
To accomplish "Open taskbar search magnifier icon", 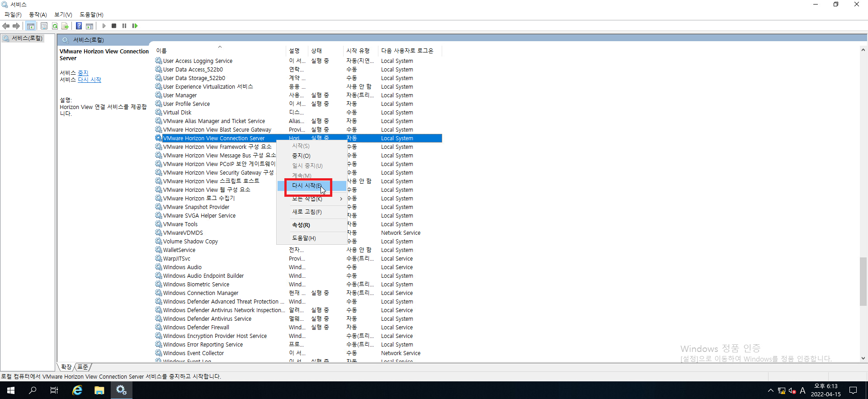I will pos(33,390).
